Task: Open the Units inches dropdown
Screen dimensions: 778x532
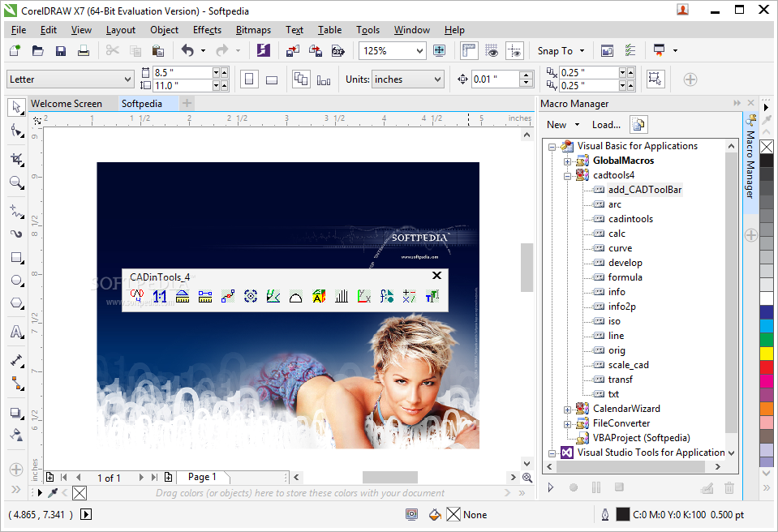Action: click(x=437, y=79)
